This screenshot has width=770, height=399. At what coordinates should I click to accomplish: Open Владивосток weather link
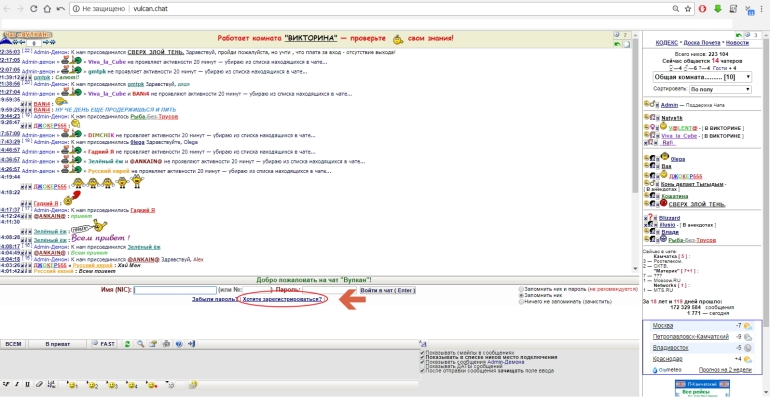[x=670, y=348]
